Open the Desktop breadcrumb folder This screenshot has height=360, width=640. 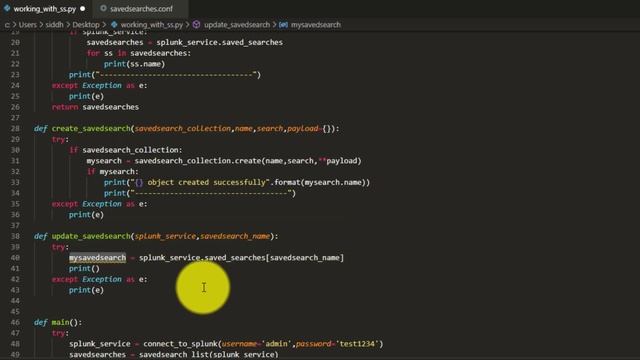86,25
